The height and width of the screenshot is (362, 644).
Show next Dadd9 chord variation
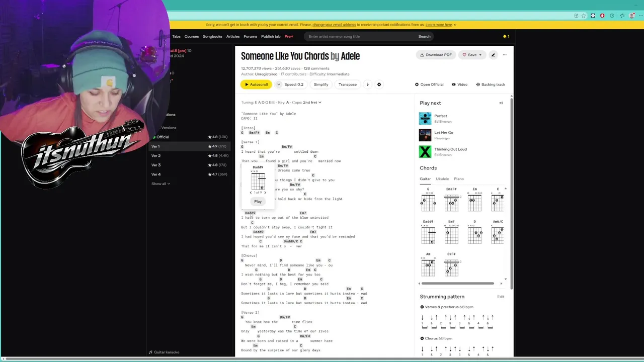(265, 193)
